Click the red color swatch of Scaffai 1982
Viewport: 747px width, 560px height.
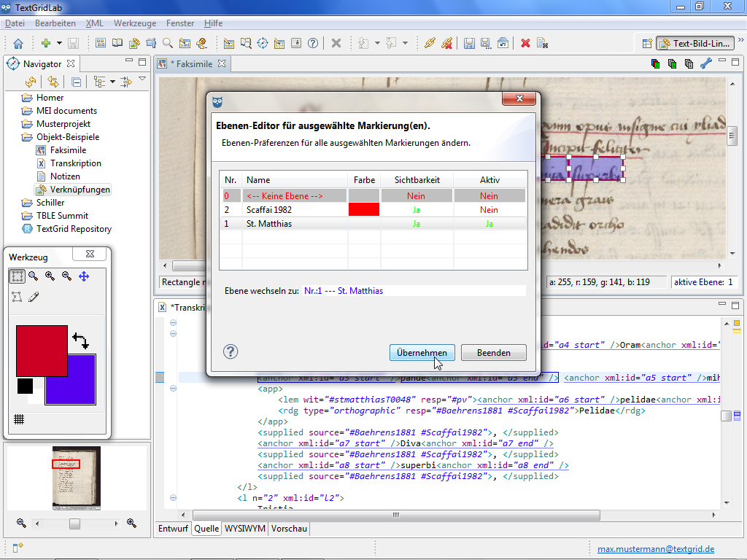click(x=364, y=209)
